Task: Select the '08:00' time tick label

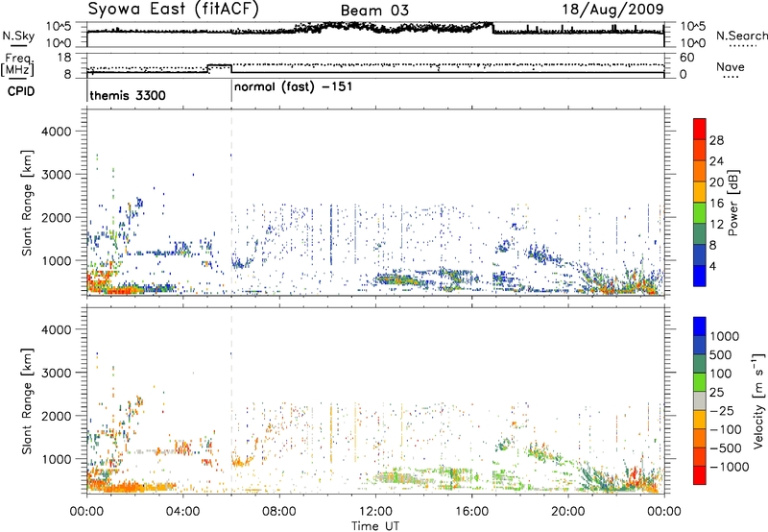Action: (x=279, y=512)
